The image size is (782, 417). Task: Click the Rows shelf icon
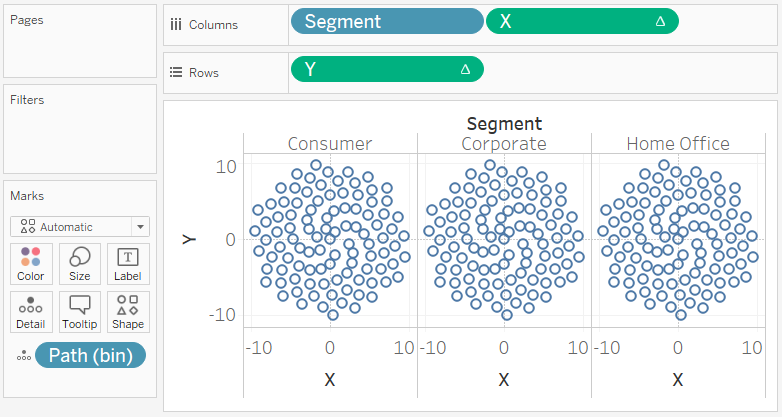tap(176, 72)
